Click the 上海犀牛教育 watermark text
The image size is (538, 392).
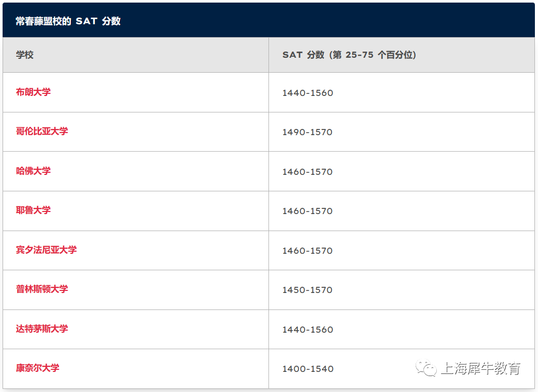tap(481, 368)
